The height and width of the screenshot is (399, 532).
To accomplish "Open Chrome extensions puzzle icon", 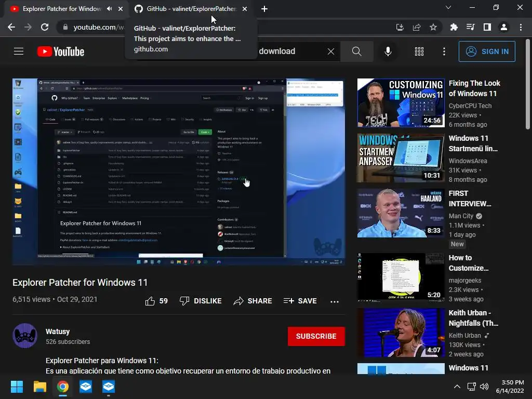I will point(454,27).
